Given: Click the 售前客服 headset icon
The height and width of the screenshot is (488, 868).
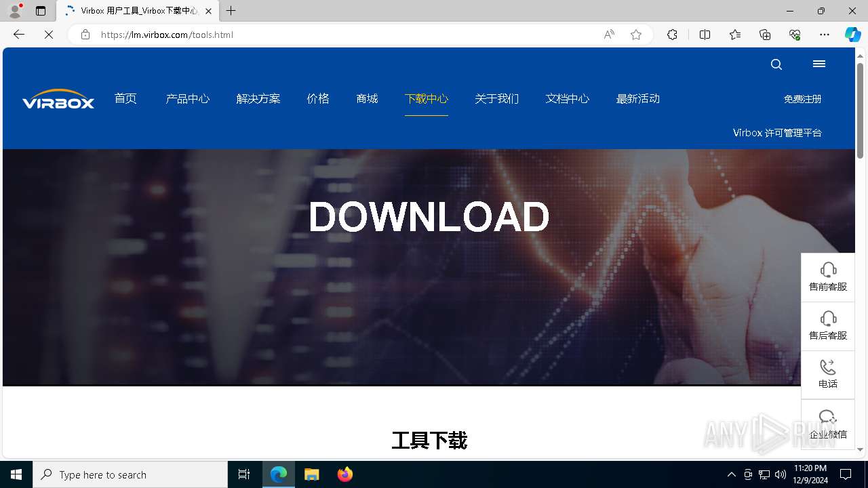Looking at the screenshot, I should (828, 269).
